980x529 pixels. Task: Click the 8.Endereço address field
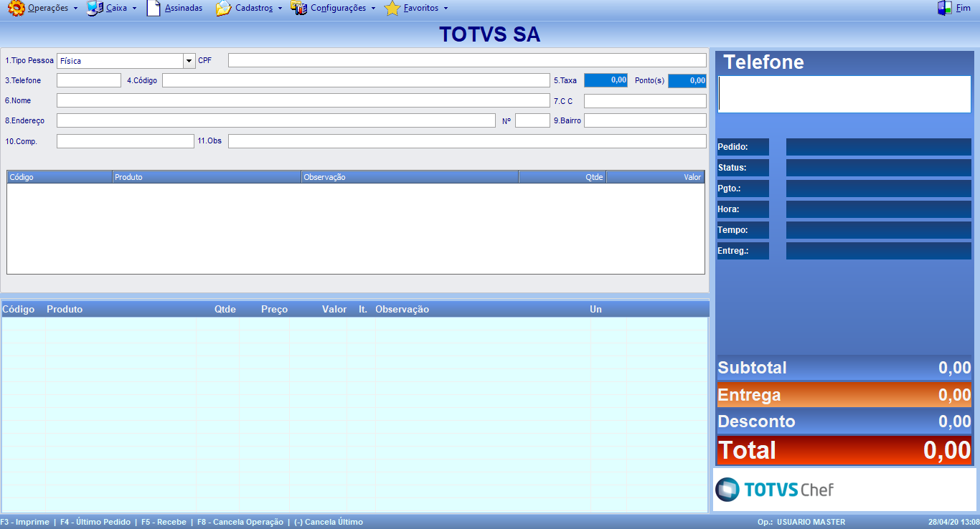[276, 120]
